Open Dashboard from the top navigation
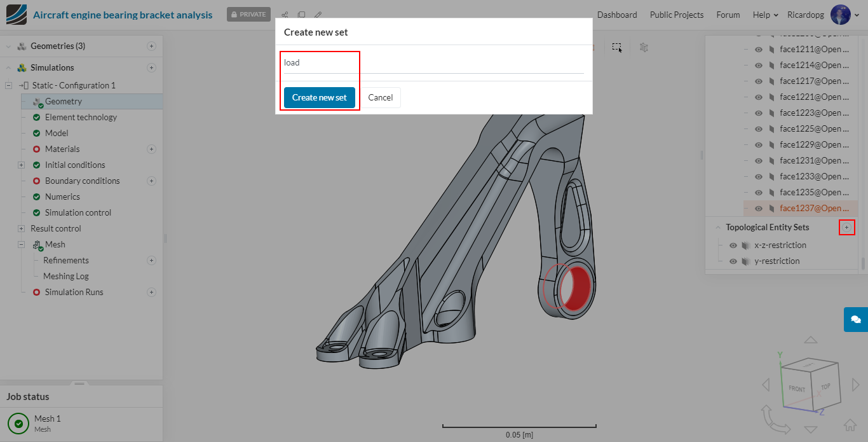Viewport: 868px width, 442px height. [x=617, y=15]
